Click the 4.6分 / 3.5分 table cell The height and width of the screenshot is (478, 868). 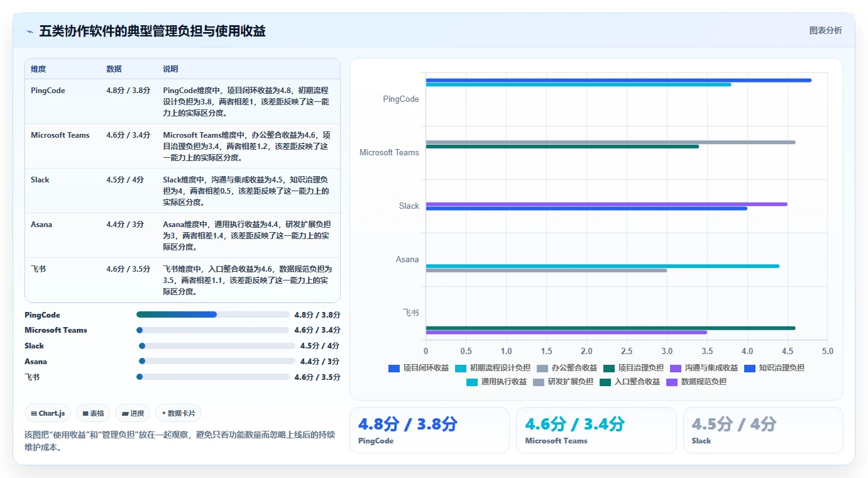coord(128,269)
